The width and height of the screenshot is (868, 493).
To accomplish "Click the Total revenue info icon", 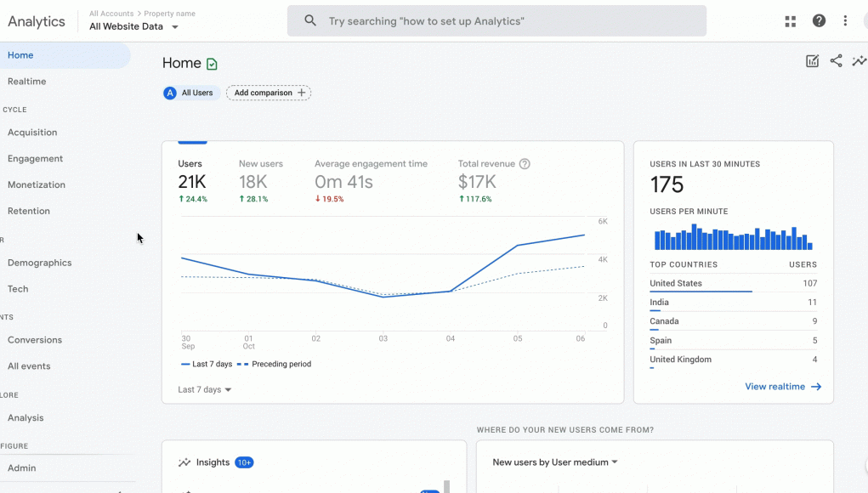I will click(525, 164).
